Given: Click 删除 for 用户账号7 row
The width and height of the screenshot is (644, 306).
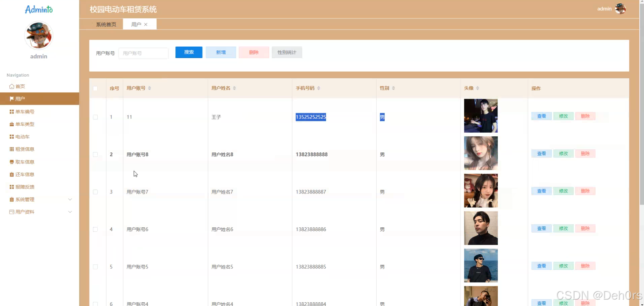Looking at the screenshot, I should [585, 191].
